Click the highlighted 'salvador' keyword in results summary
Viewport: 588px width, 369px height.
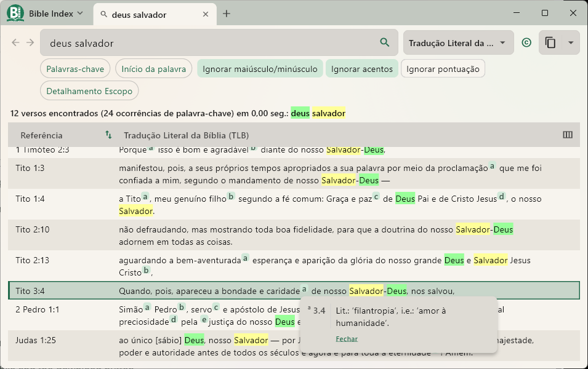coord(329,113)
